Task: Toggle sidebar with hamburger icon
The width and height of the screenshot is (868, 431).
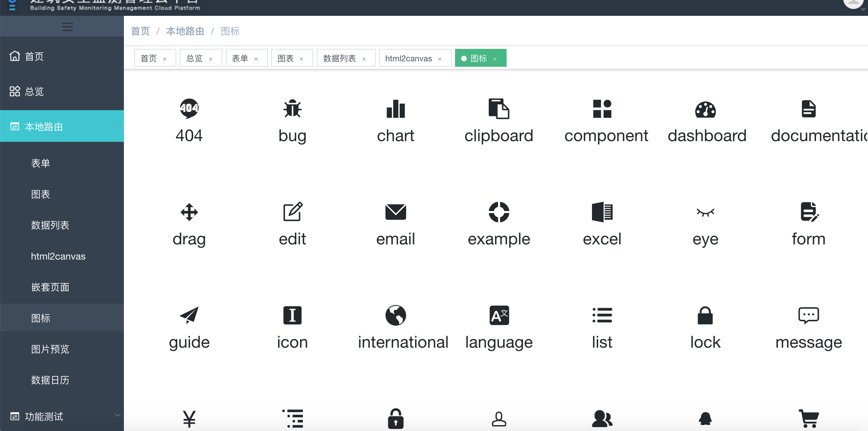Action: (x=67, y=27)
